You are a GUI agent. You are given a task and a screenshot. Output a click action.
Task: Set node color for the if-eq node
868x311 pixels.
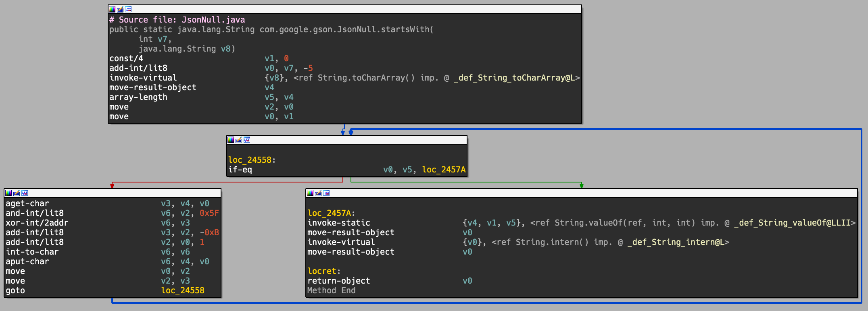tap(231, 140)
